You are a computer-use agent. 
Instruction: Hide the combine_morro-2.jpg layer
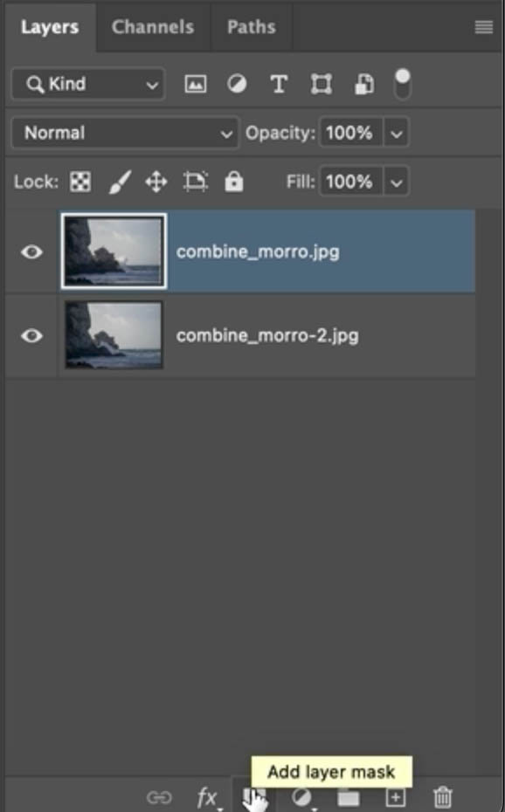click(x=31, y=335)
